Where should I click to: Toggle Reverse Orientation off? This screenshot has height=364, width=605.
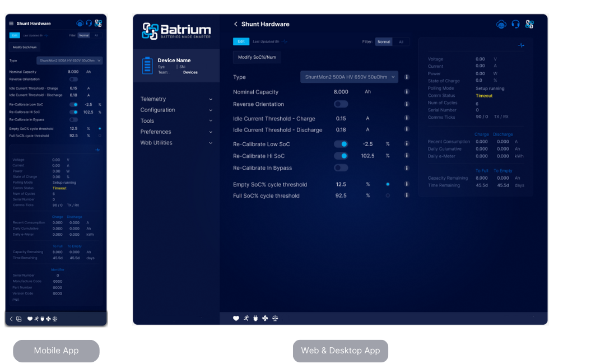coord(341,104)
